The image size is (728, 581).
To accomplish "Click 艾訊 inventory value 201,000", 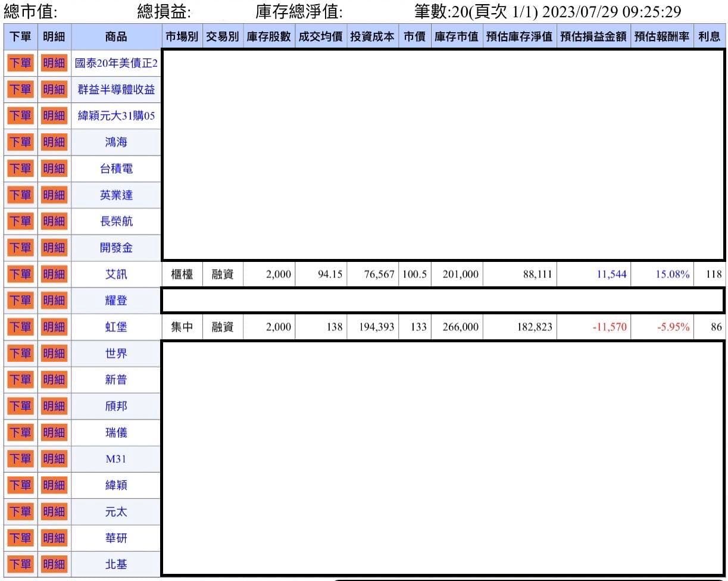I will [x=461, y=274].
